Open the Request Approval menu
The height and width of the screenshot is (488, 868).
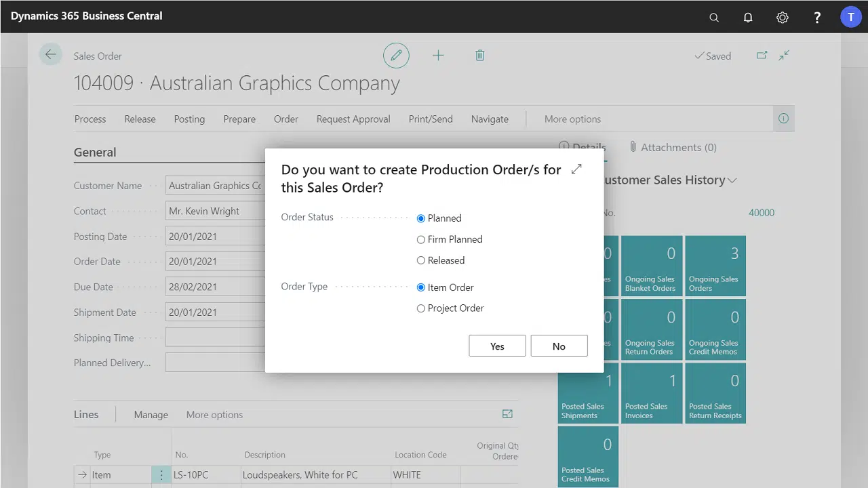353,119
